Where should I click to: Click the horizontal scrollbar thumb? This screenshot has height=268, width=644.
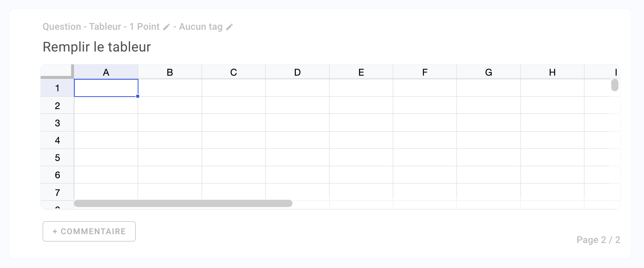183,204
